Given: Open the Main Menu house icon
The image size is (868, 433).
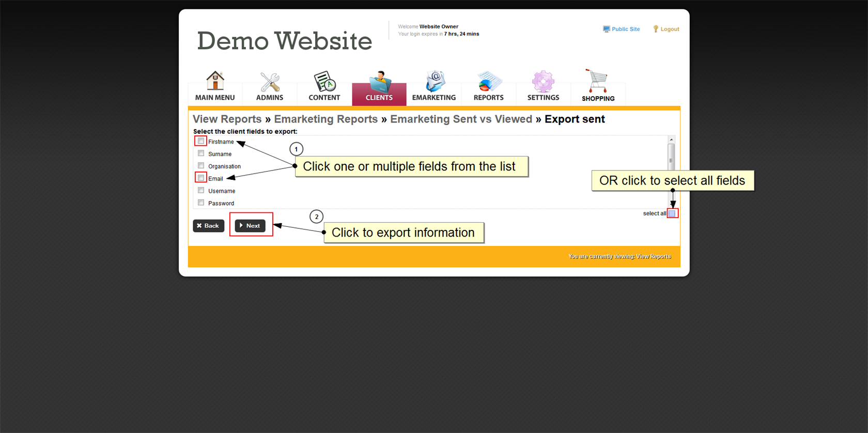Looking at the screenshot, I should pyautogui.click(x=215, y=82).
